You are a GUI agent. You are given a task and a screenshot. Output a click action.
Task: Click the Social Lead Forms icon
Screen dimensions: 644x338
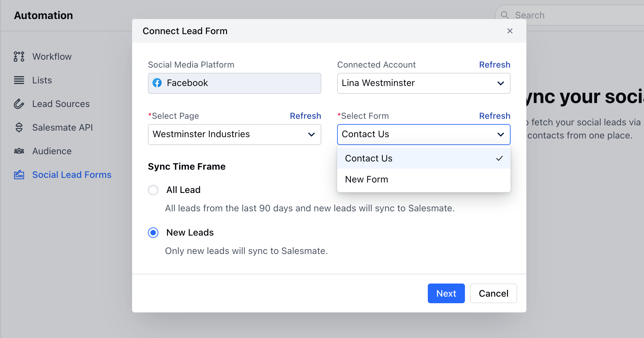(x=19, y=175)
